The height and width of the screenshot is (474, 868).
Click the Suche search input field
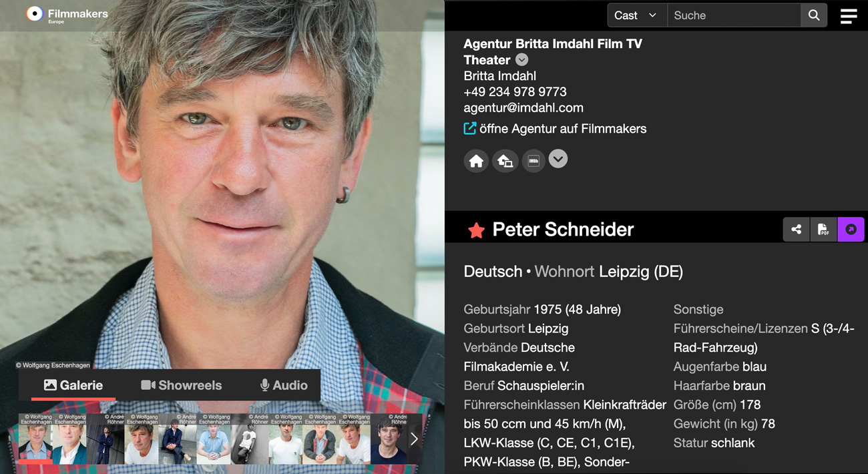[x=734, y=15]
